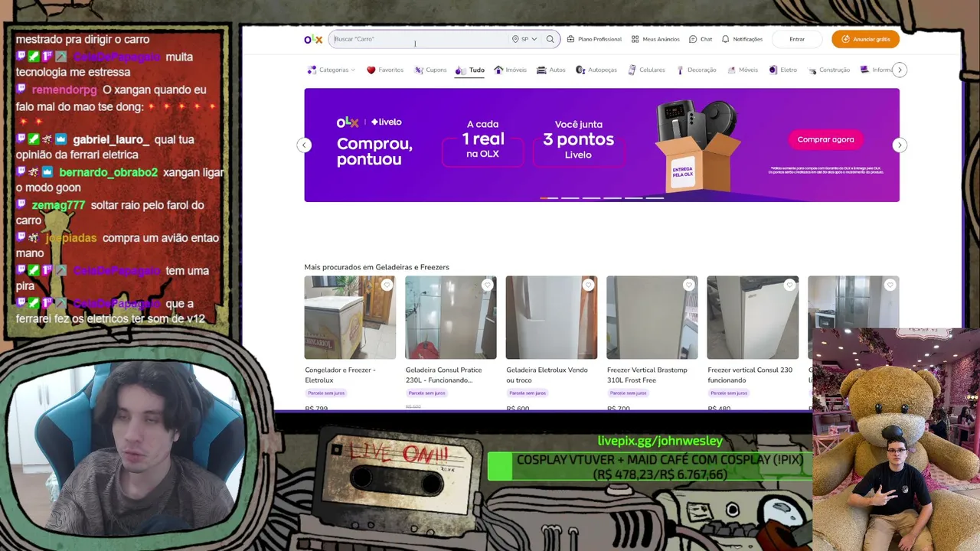Click Comprar agora on the banner
The width and height of the screenshot is (980, 551).
pos(825,139)
